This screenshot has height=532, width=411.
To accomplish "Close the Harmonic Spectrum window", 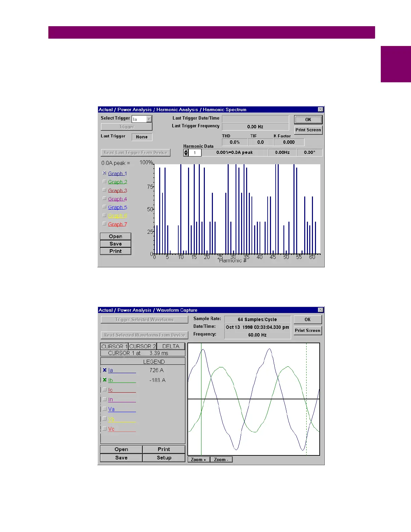I will (320, 109).
